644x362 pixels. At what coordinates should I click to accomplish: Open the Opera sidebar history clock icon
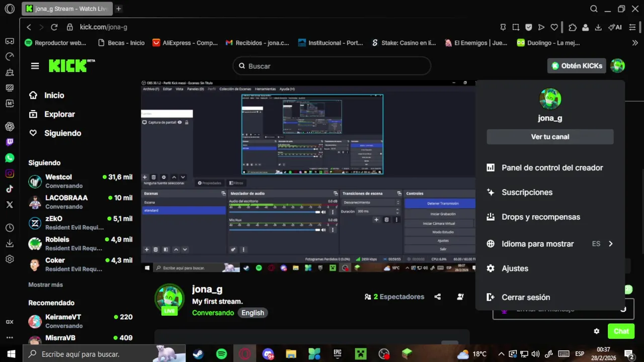coord(10,228)
